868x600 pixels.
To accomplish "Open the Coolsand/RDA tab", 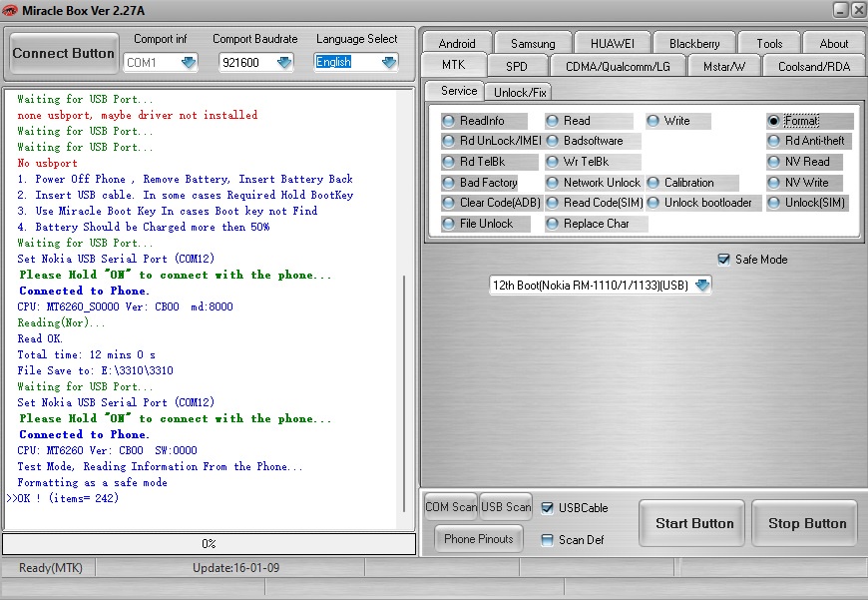I will (x=814, y=67).
